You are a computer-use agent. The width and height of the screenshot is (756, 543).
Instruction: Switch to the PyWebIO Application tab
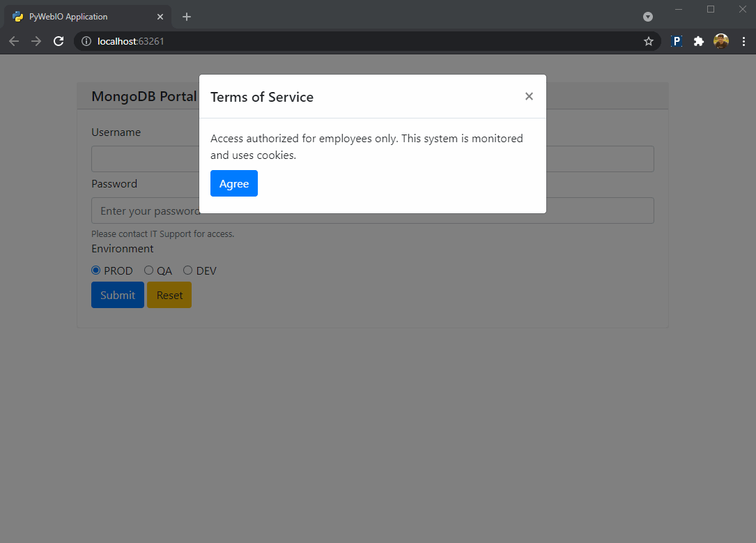[x=88, y=17]
